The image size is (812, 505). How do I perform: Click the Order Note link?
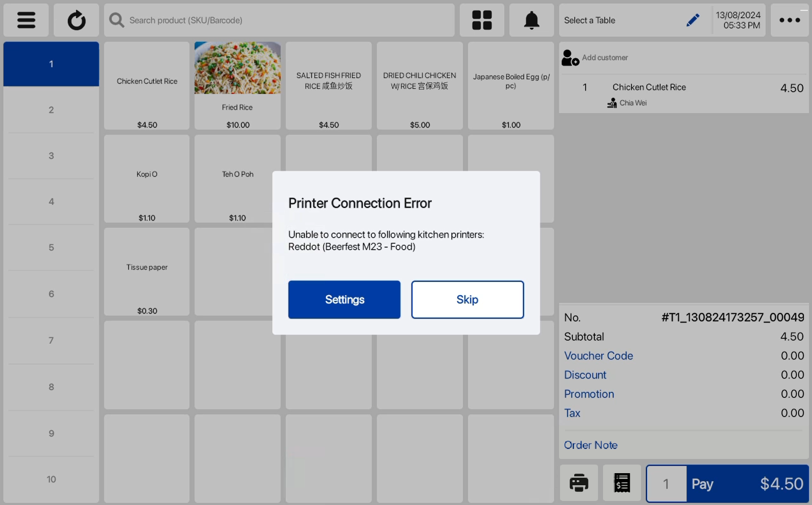pos(590,445)
